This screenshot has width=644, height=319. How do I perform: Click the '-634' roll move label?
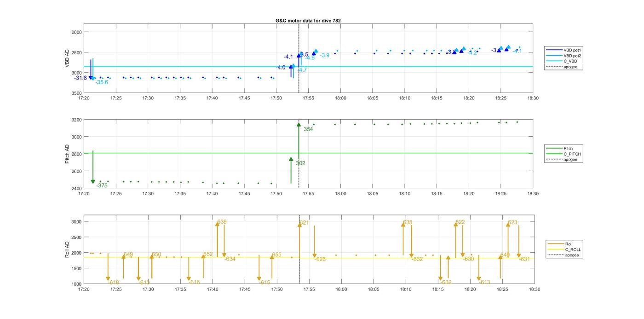coord(230,259)
